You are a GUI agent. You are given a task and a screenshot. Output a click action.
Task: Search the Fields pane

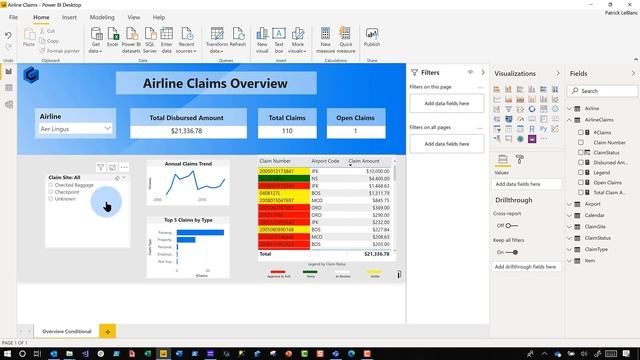(x=602, y=91)
